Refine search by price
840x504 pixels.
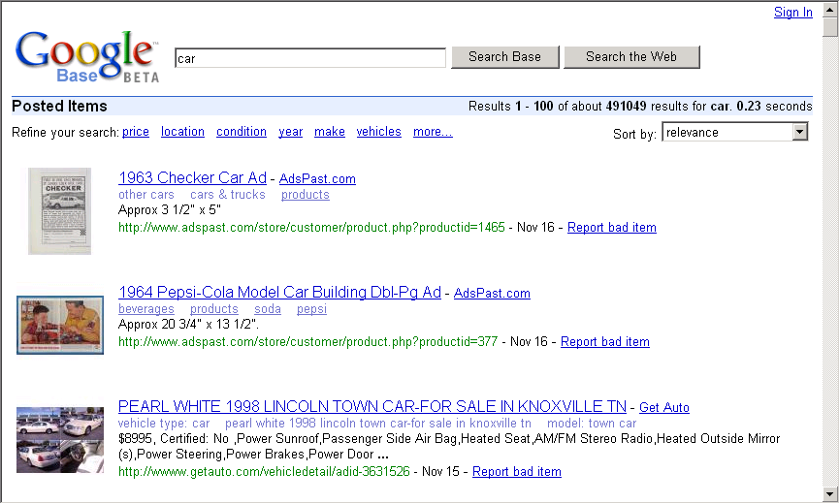(x=136, y=132)
